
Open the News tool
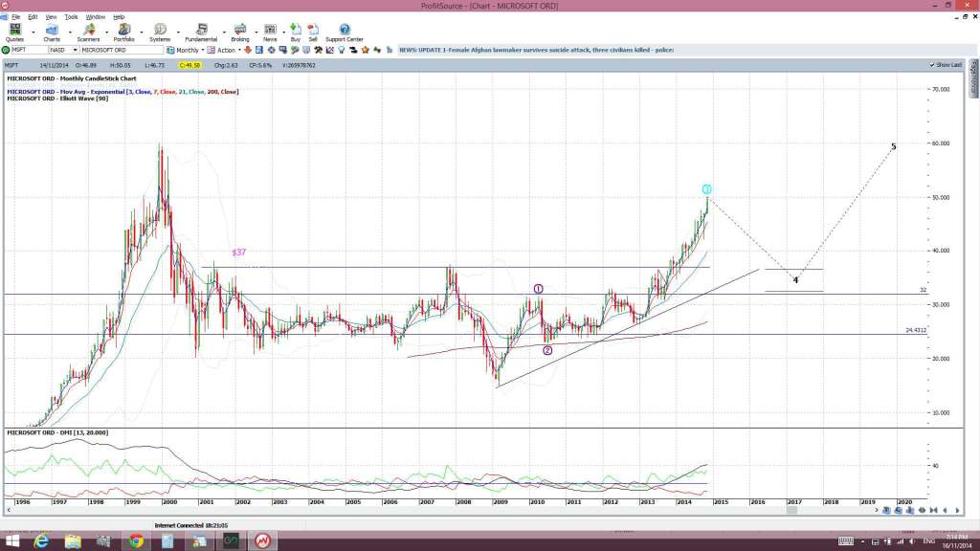[x=270, y=32]
